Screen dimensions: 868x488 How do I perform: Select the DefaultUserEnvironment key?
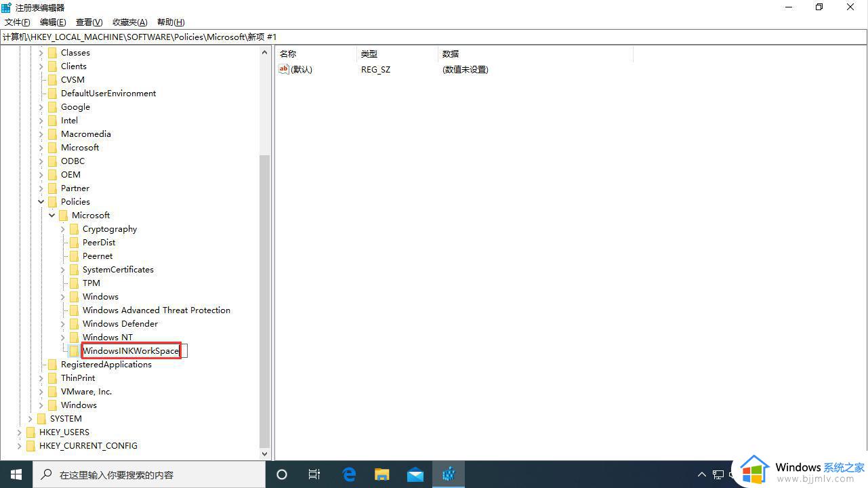[x=108, y=94]
